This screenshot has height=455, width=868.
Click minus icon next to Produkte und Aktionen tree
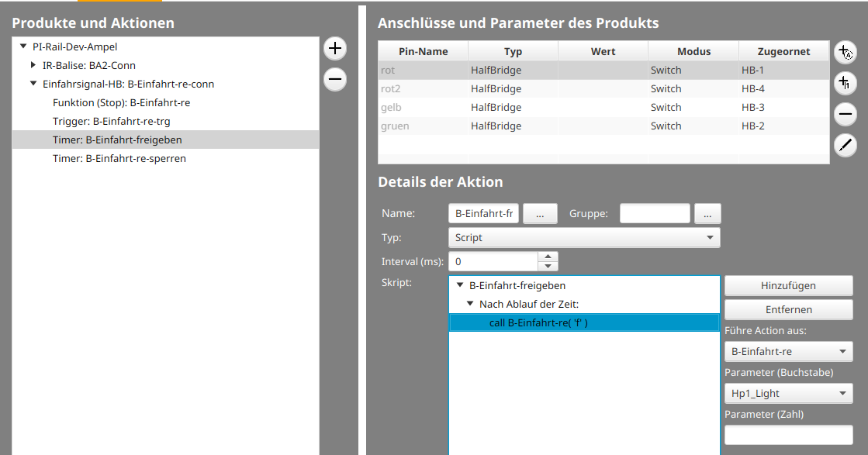[x=334, y=79]
